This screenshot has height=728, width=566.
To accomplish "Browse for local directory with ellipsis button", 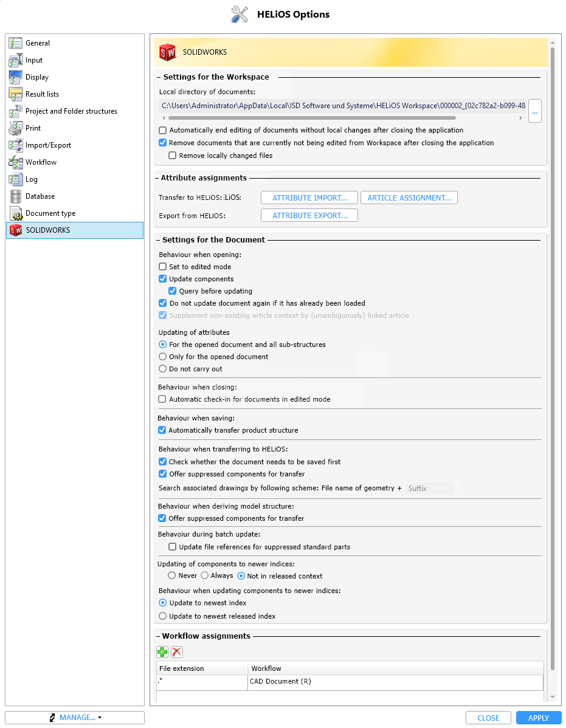I will pos(535,111).
